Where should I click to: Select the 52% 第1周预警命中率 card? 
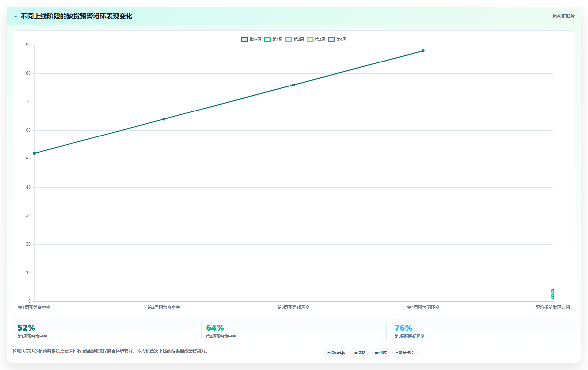tap(105, 331)
